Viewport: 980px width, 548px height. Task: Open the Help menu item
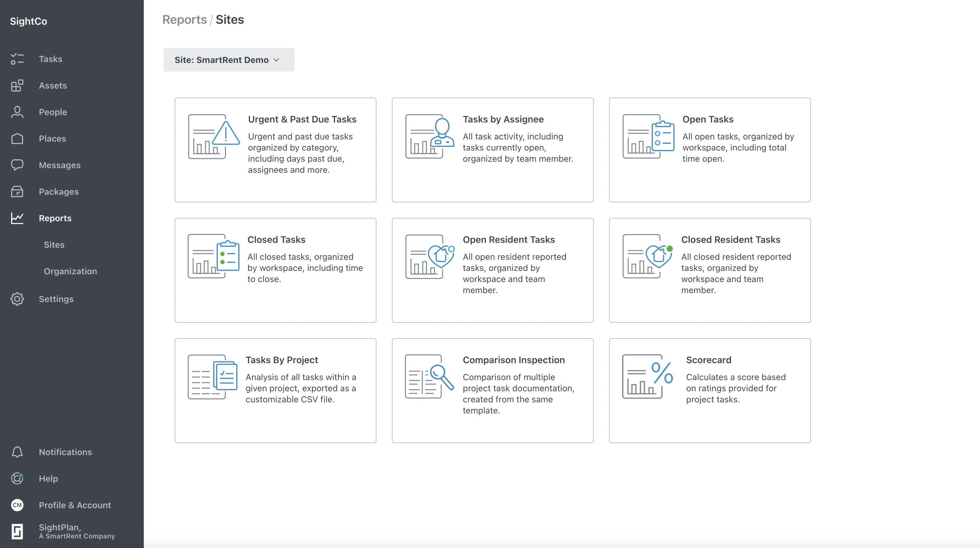48,478
